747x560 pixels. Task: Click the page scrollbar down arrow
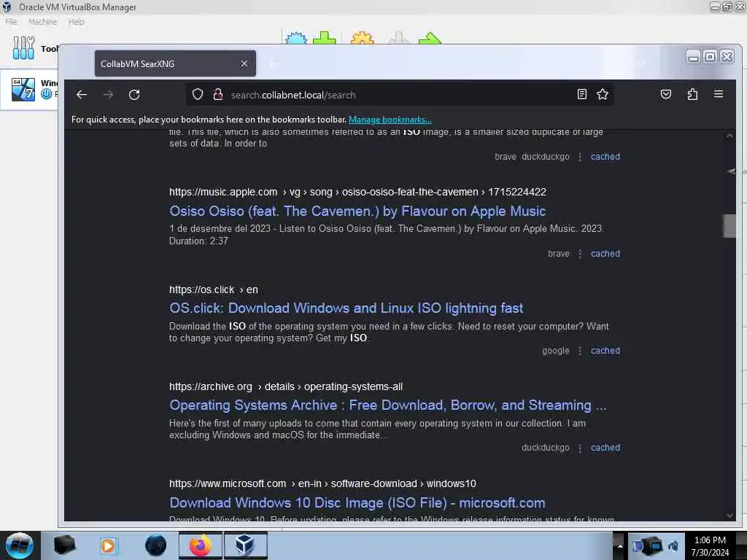[729, 516]
